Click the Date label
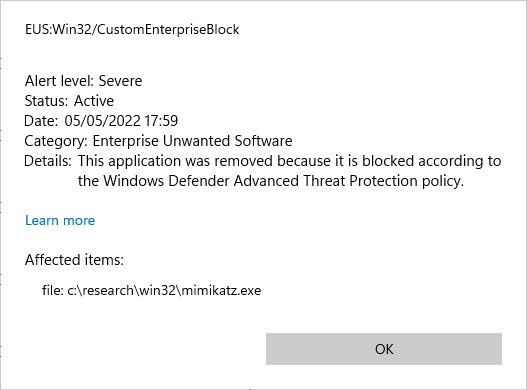 tap(41, 121)
